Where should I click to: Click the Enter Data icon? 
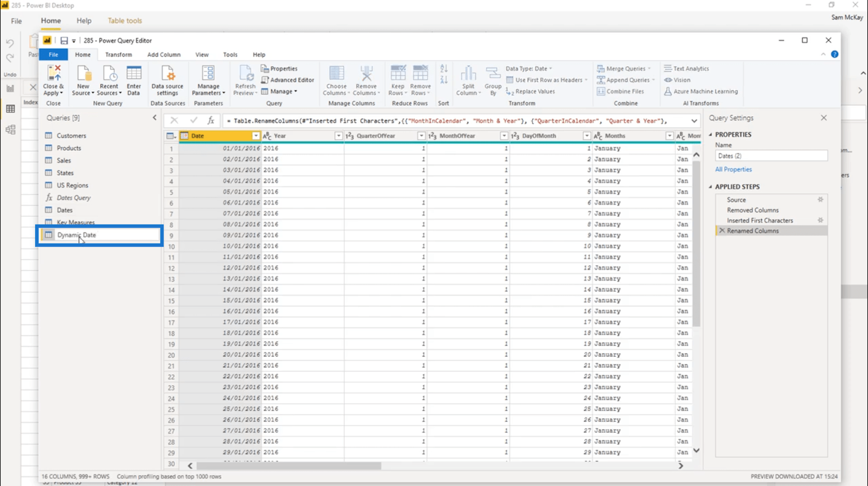coord(134,73)
